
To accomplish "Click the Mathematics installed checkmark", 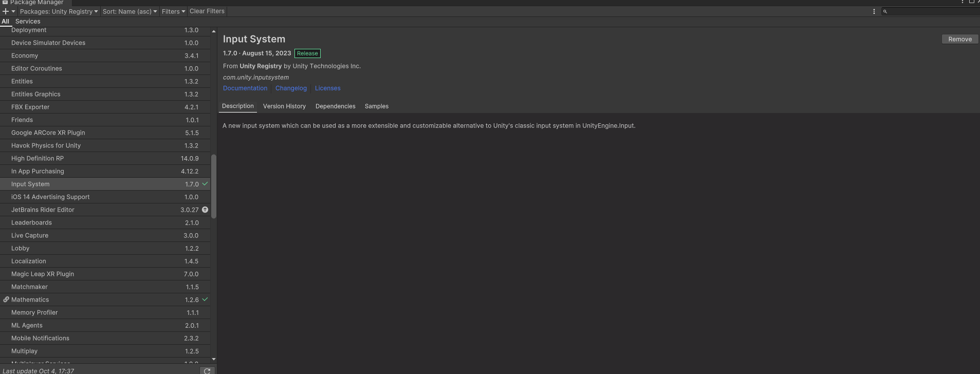I will 205,300.
